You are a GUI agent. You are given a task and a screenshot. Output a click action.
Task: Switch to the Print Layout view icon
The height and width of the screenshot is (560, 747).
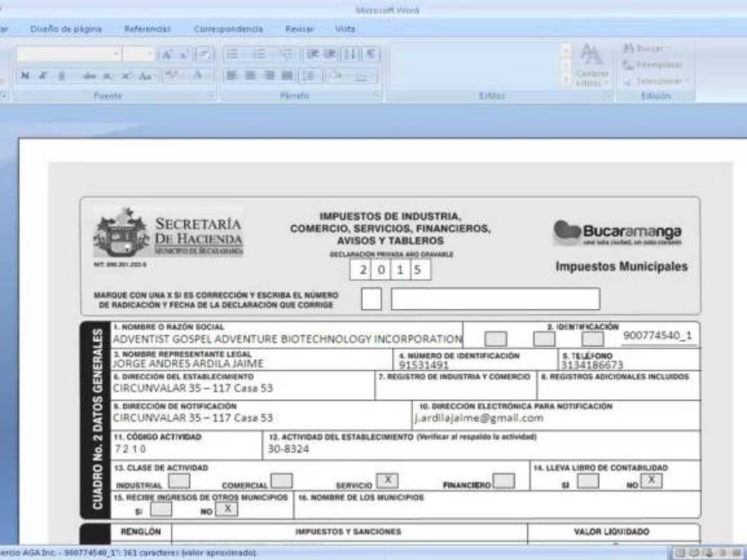click(680, 552)
